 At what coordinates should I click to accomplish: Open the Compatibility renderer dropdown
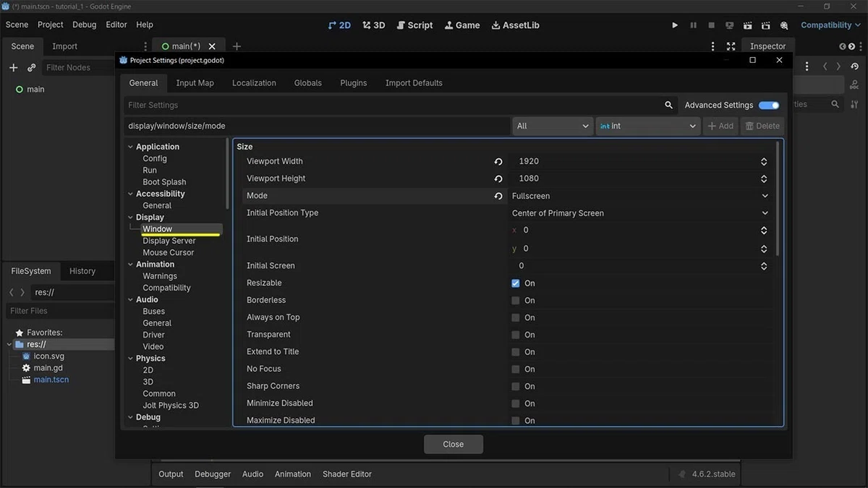tap(831, 25)
